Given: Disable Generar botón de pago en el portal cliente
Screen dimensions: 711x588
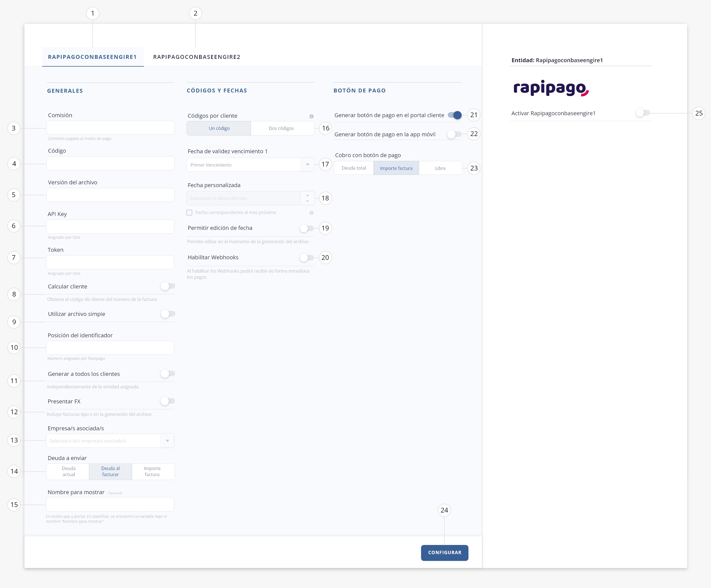Looking at the screenshot, I should [x=454, y=115].
